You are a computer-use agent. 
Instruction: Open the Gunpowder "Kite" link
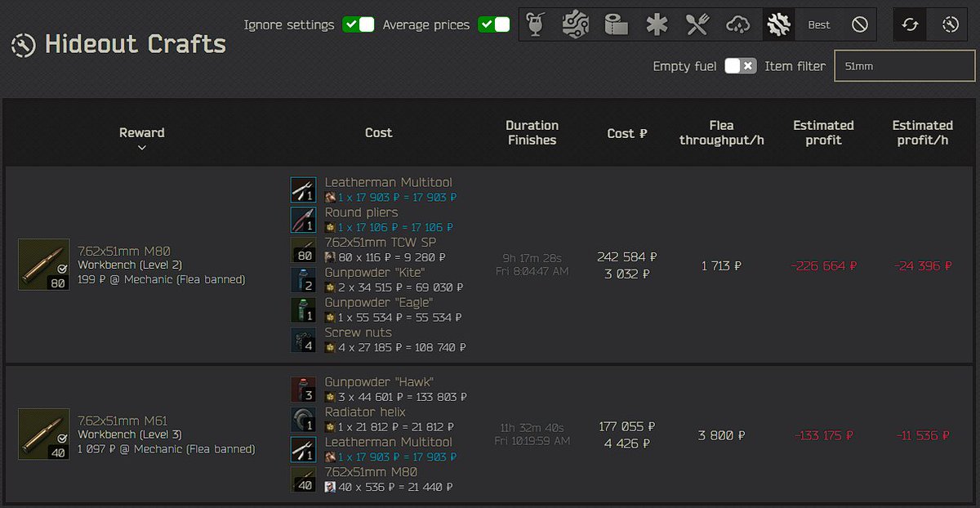click(x=375, y=272)
